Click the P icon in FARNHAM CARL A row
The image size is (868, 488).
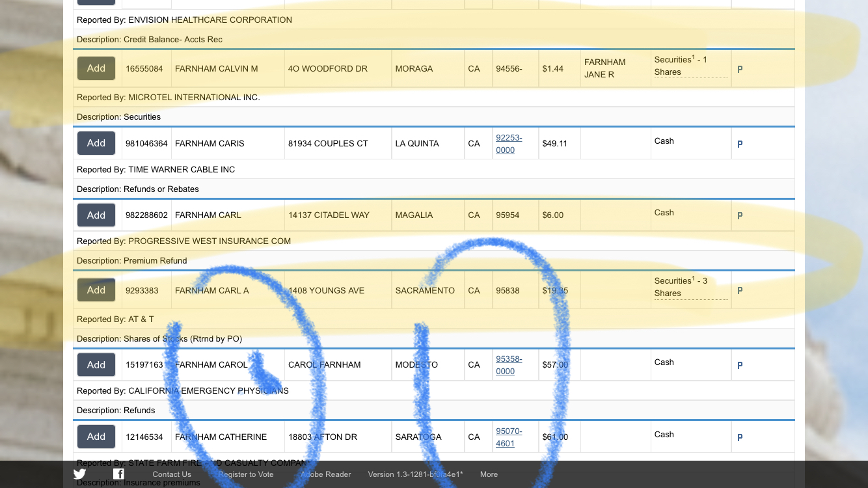pos(740,291)
